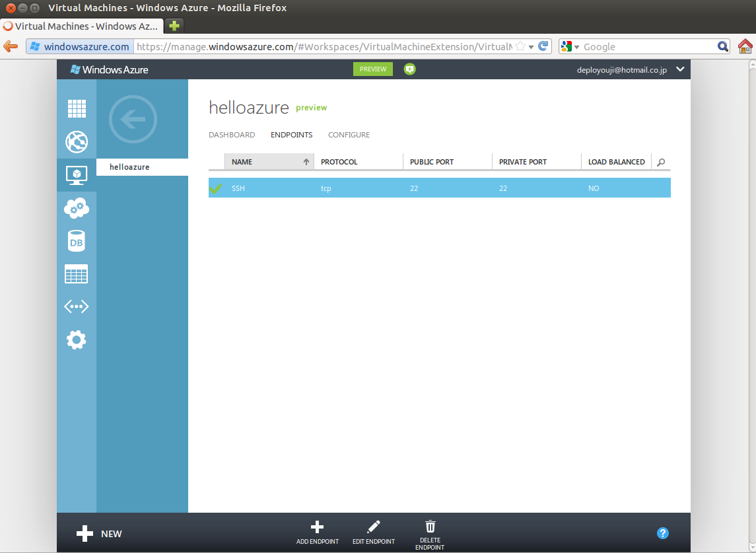Click the NO load balanced cell
This screenshot has height=553, width=756.
(594, 188)
